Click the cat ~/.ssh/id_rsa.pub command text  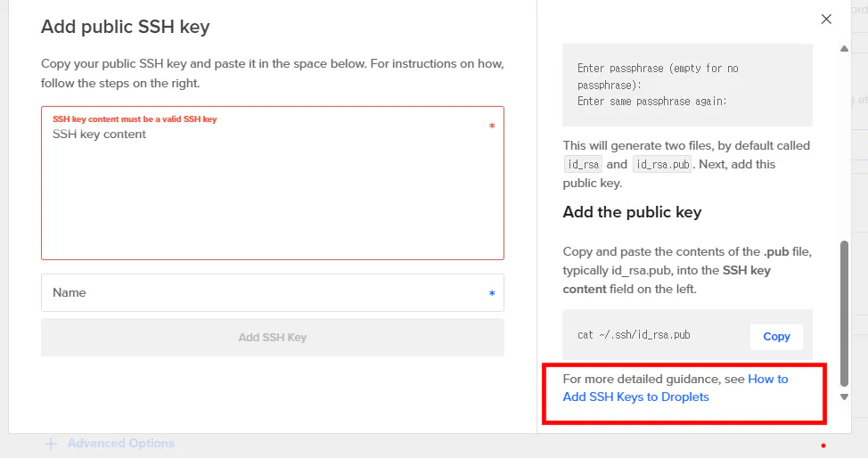pos(634,335)
